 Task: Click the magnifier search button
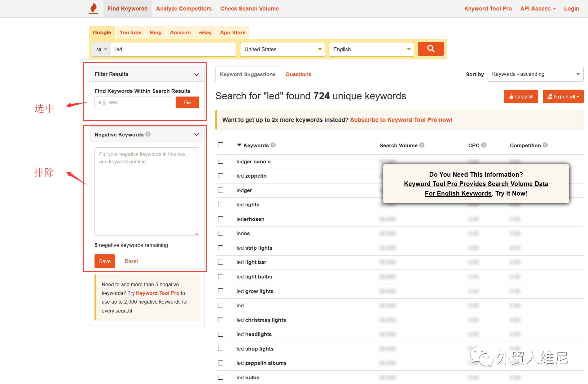click(431, 49)
